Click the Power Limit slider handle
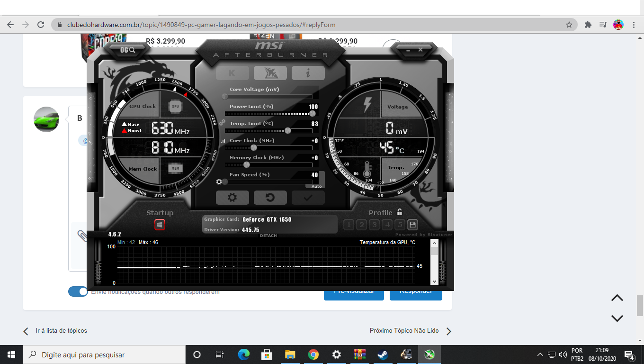The width and height of the screenshot is (644, 364). pyautogui.click(x=312, y=113)
